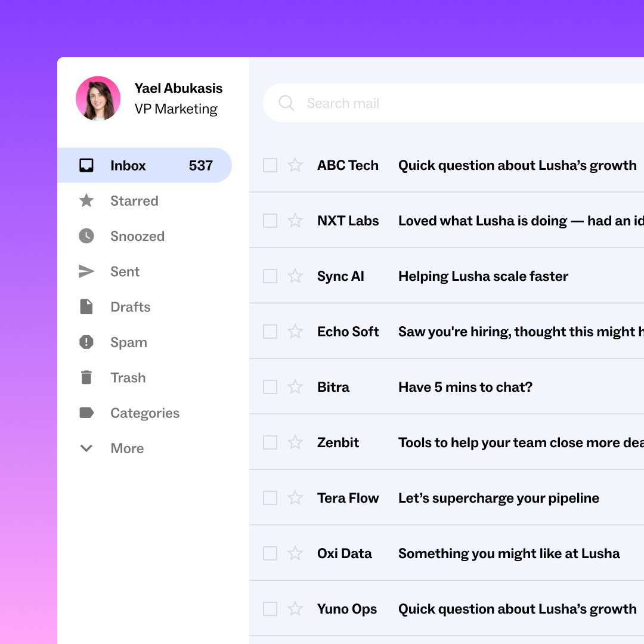
Task: Tick the Yuno Ops email checkbox
Action: coord(270,609)
